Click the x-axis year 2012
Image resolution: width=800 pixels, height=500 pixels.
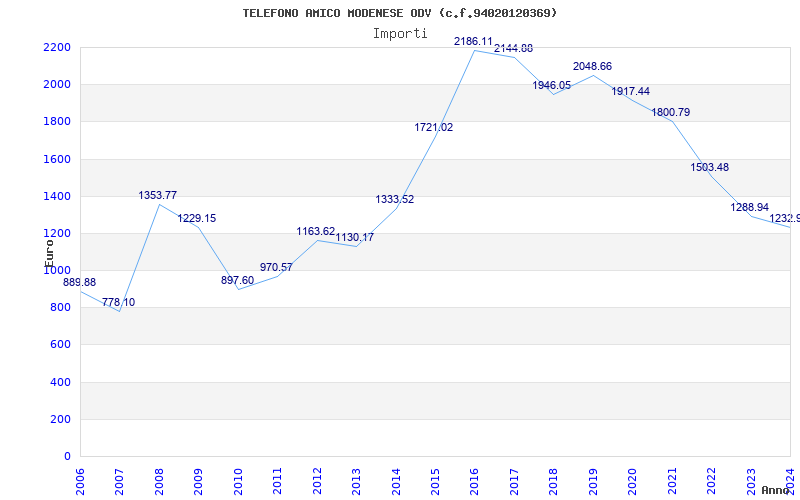point(317,482)
